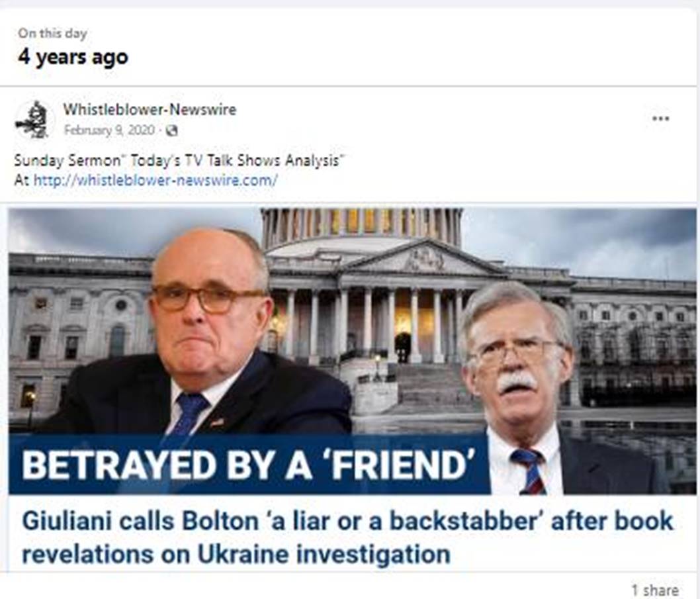Screen dimensions: 700x599
Task: Click the Whistleblower-Newswire profile avatar
Action: [34, 120]
